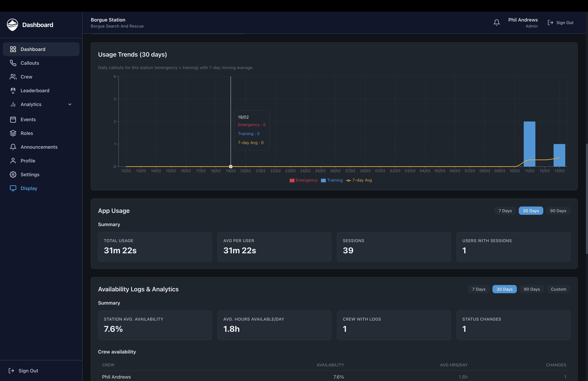Image resolution: width=588 pixels, height=381 pixels.
Task: Select 7 Days for Availability Logs
Action: (478, 289)
